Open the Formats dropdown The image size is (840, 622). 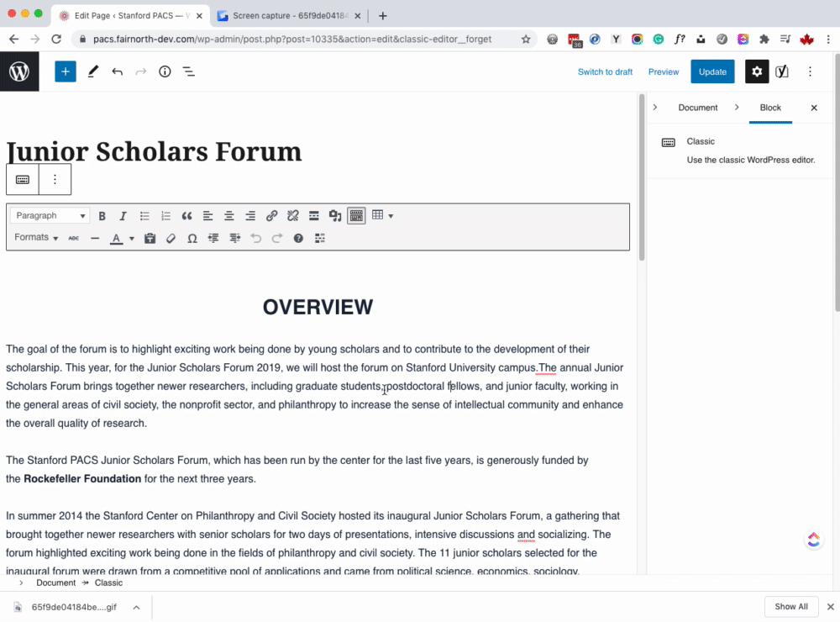point(36,238)
